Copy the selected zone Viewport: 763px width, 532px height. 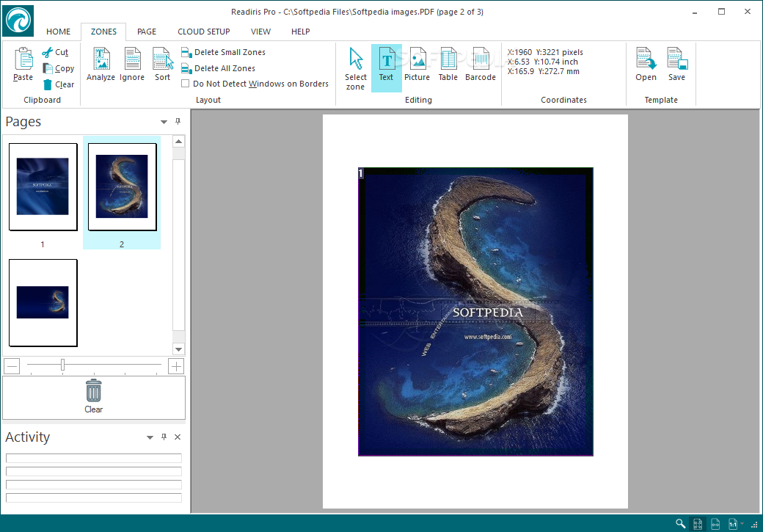coord(59,68)
